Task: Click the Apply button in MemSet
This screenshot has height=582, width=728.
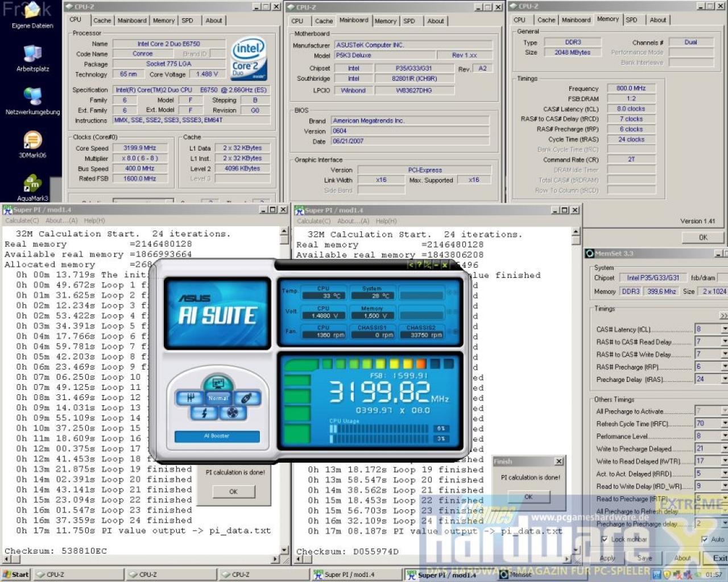Action: [607, 558]
